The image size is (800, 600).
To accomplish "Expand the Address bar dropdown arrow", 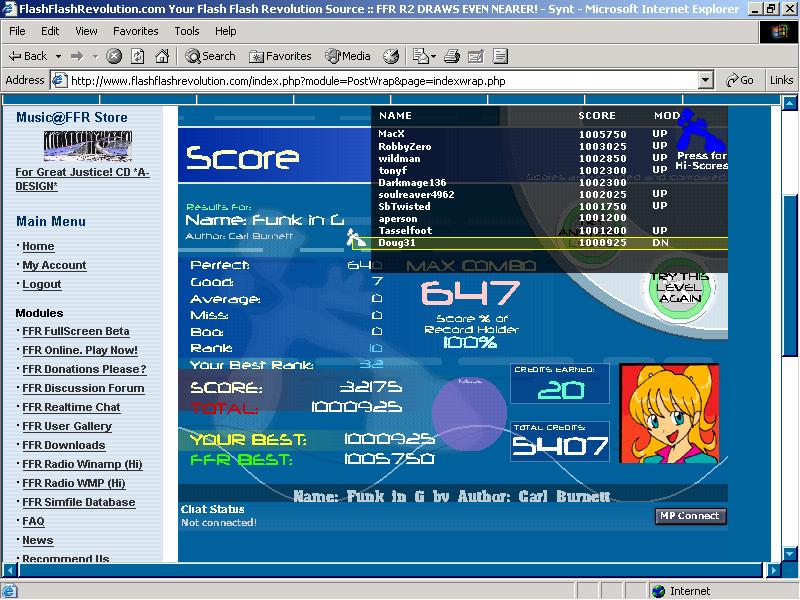I will pos(705,80).
